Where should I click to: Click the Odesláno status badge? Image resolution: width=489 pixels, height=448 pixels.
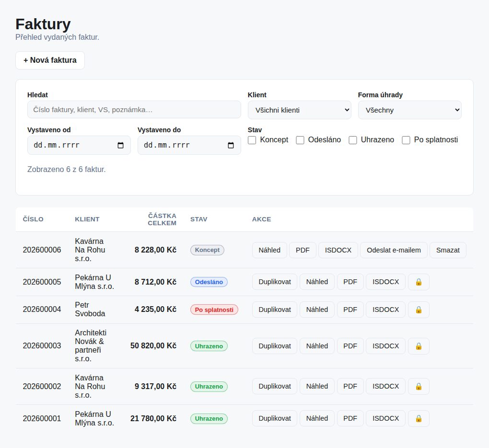[x=209, y=282]
